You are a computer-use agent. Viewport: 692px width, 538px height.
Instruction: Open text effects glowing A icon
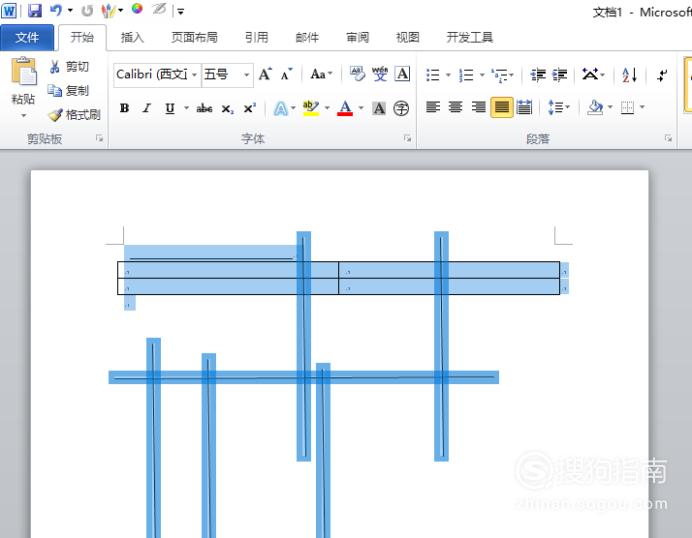[281, 108]
